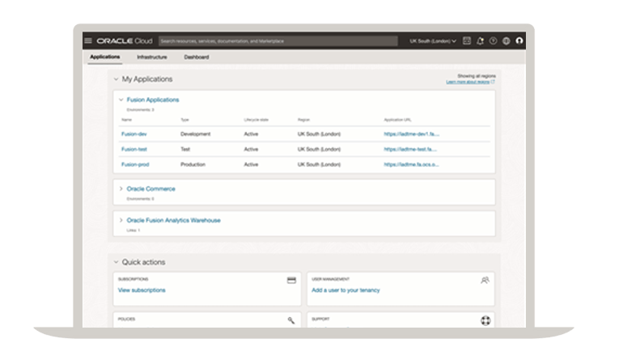Click the Policies key icon
Image resolution: width=623 pixels, height=364 pixels.
click(x=291, y=320)
